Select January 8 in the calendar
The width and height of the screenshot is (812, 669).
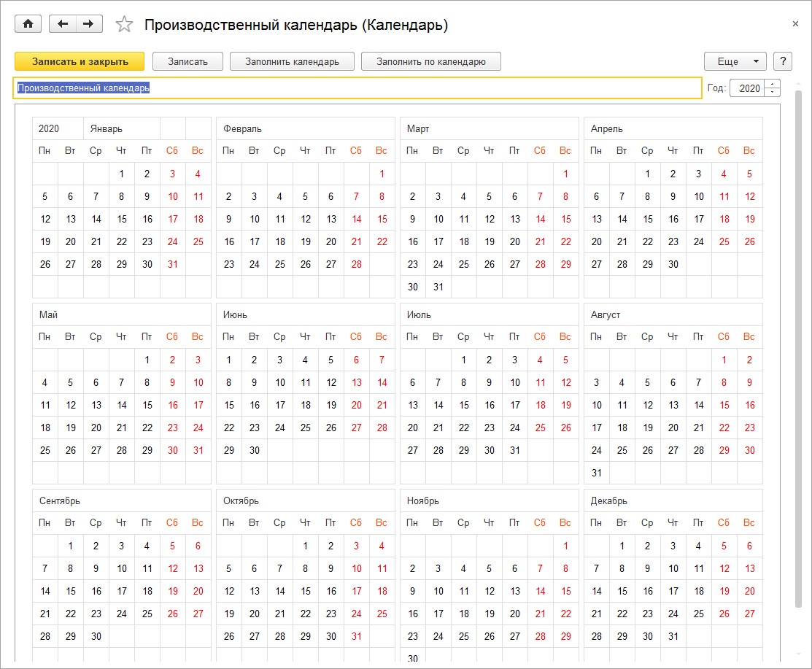pos(121,197)
